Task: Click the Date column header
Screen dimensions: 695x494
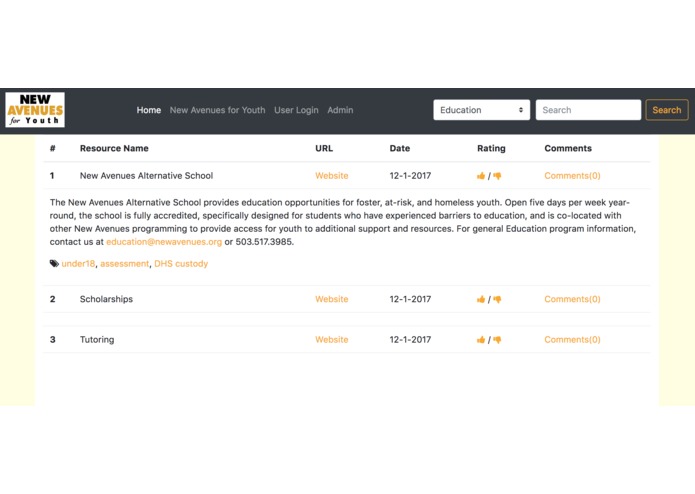Action: pyautogui.click(x=400, y=148)
